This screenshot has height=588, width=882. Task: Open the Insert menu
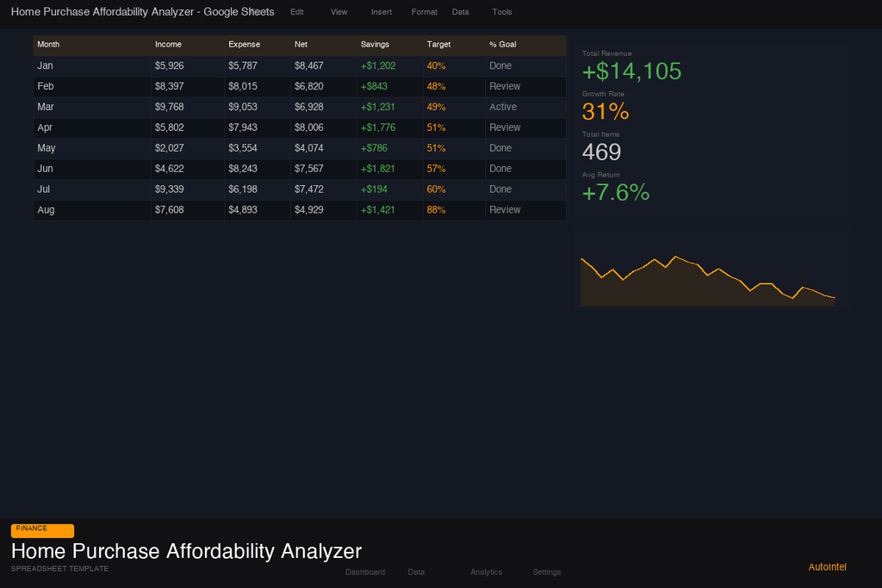(x=382, y=12)
